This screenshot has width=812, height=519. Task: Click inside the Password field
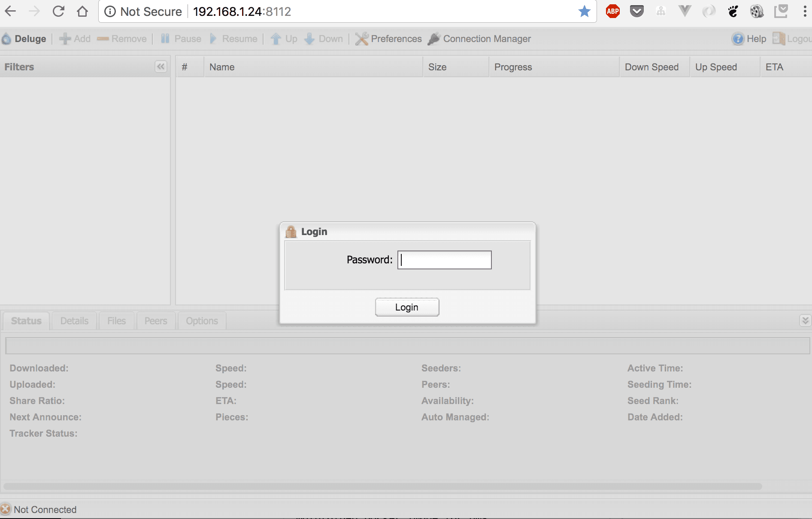click(x=444, y=260)
